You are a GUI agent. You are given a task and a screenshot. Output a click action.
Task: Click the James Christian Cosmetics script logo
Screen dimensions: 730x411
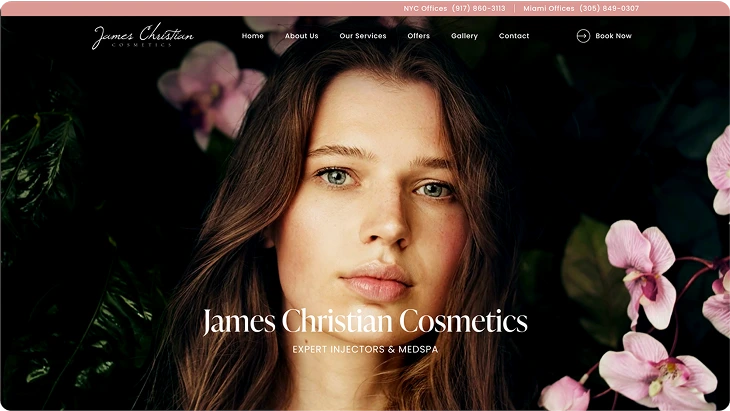[142, 36]
